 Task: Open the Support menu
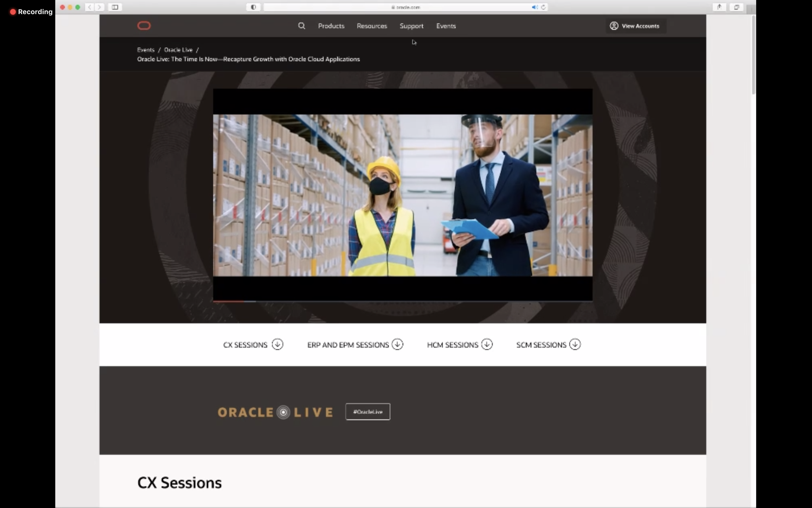(x=411, y=26)
